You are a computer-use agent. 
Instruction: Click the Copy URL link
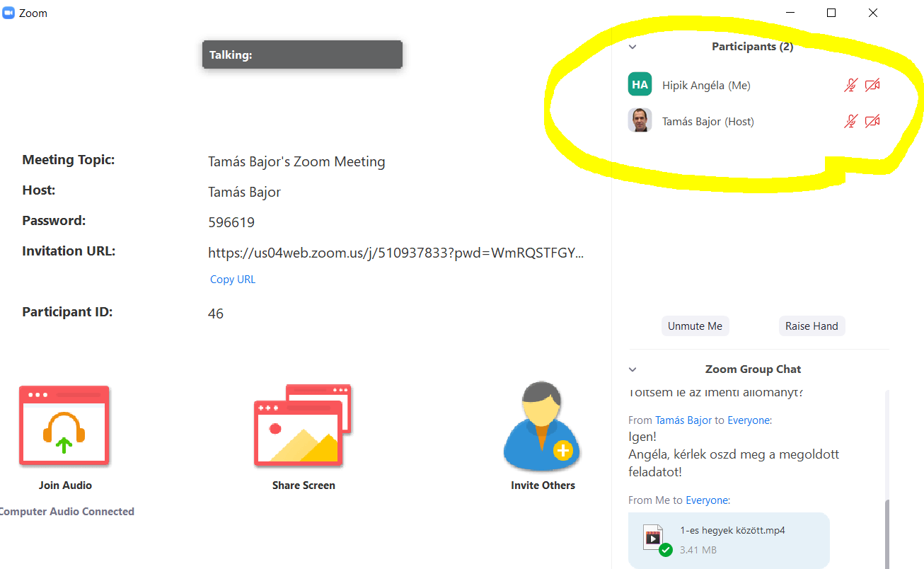[233, 280]
